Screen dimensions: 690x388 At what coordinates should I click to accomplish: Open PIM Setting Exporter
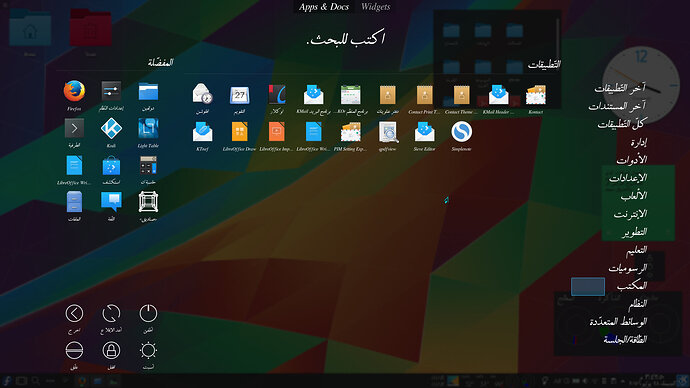coord(351,132)
